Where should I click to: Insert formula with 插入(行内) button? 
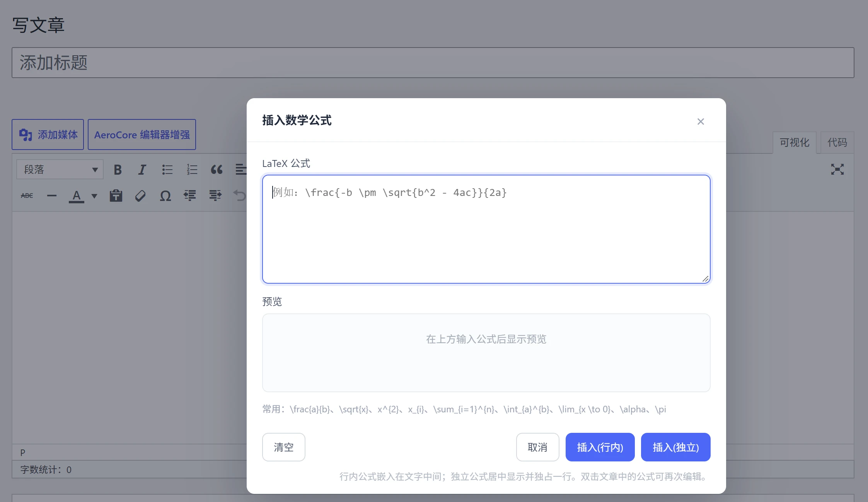pyautogui.click(x=600, y=447)
